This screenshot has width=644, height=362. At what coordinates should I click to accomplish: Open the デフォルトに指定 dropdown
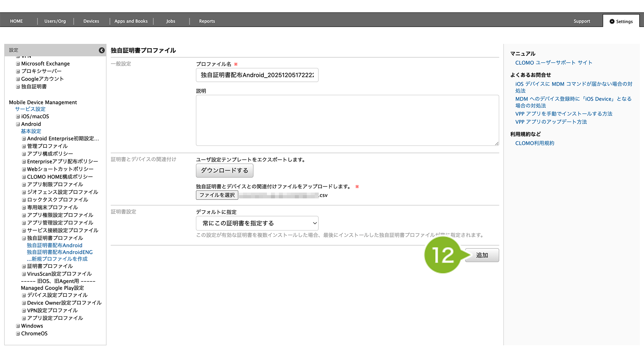point(257,223)
